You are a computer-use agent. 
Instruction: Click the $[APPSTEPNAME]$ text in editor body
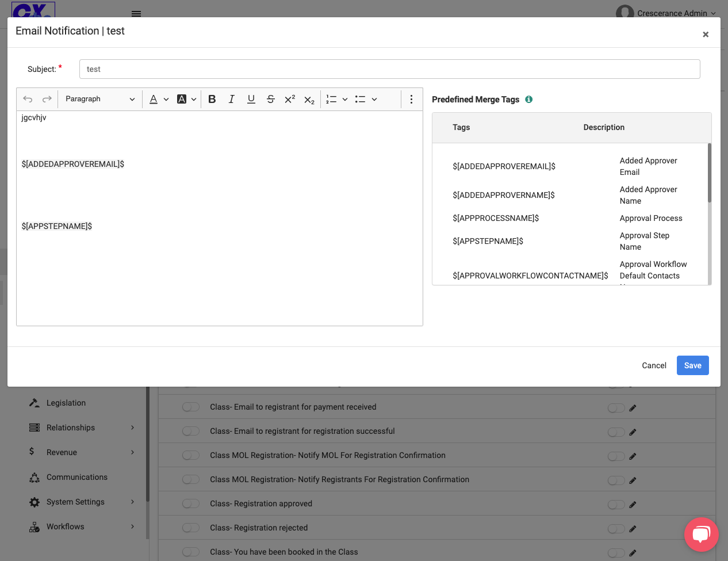tap(57, 226)
